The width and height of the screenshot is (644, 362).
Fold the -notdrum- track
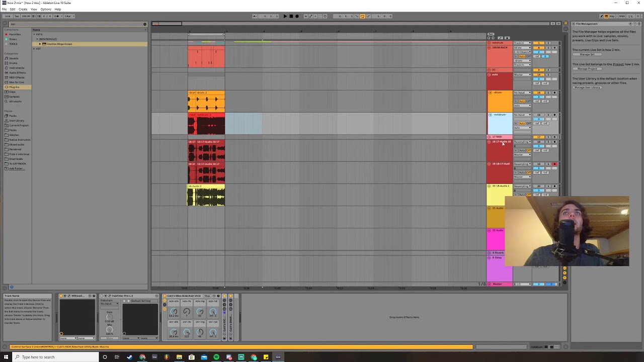(491, 115)
